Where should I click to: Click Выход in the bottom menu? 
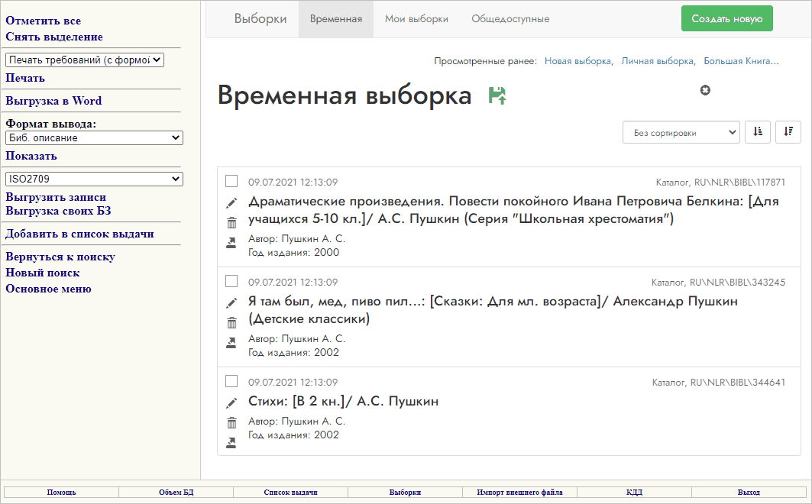[749, 492]
